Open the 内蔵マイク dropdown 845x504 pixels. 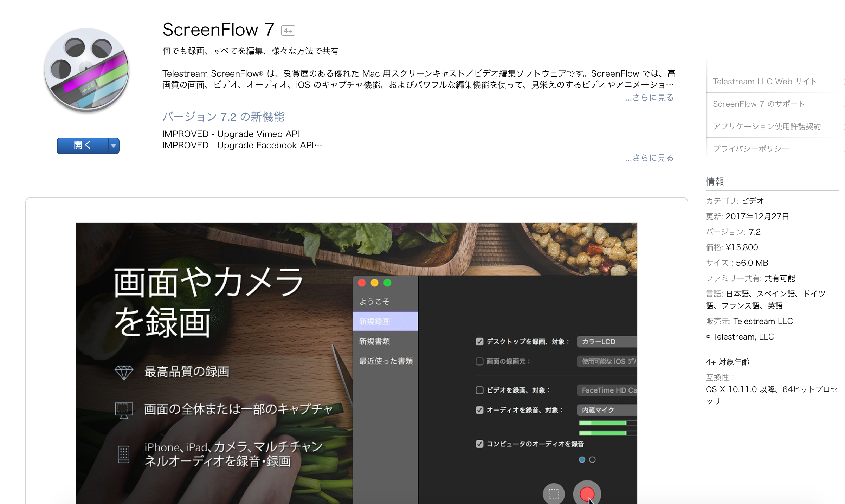tap(607, 410)
